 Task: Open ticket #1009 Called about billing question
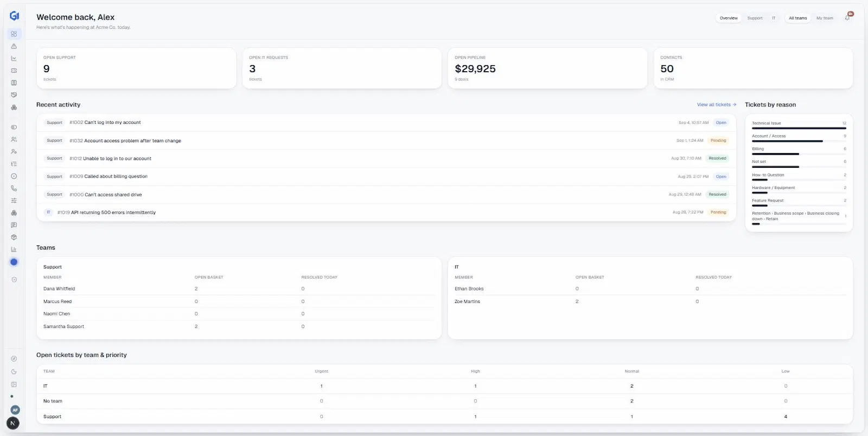point(386,176)
